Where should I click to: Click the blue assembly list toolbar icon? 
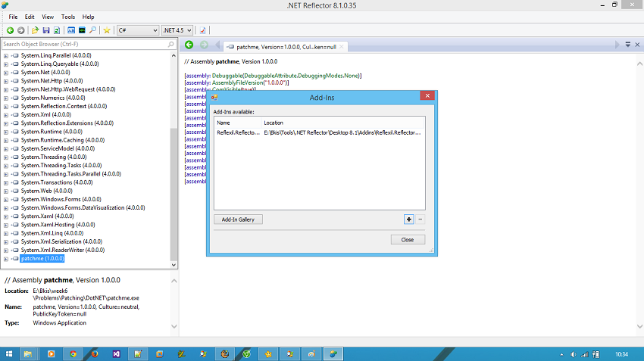[x=71, y=30]
